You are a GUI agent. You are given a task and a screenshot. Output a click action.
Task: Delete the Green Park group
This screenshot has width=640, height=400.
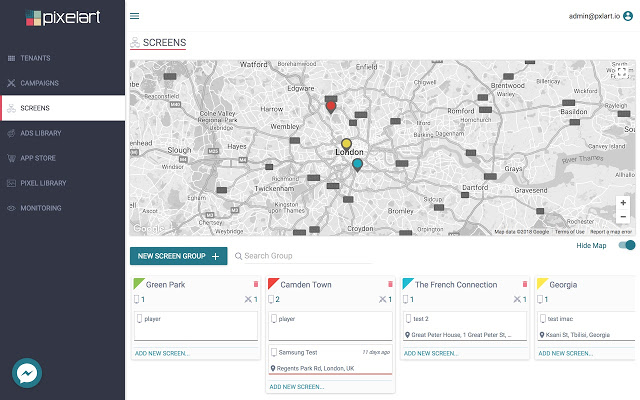point(256,284)
